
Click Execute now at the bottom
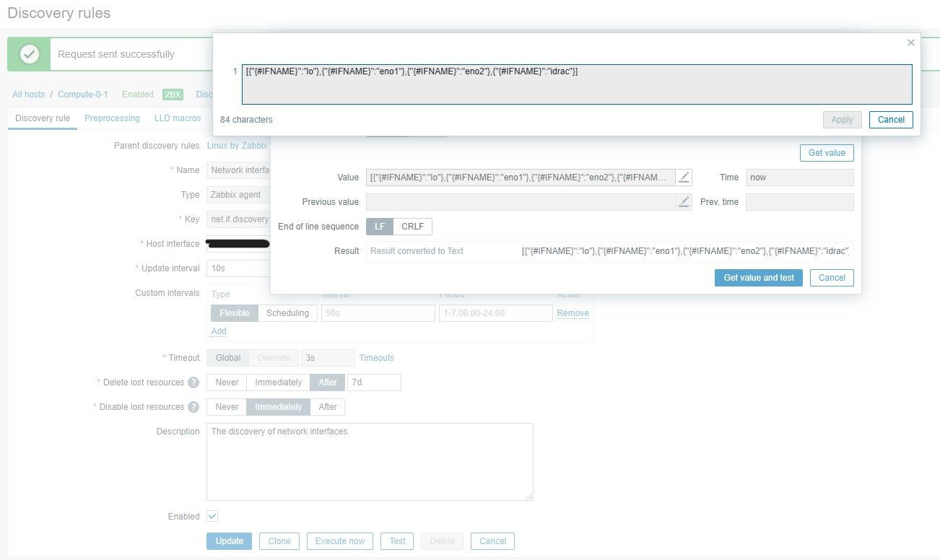339,541
